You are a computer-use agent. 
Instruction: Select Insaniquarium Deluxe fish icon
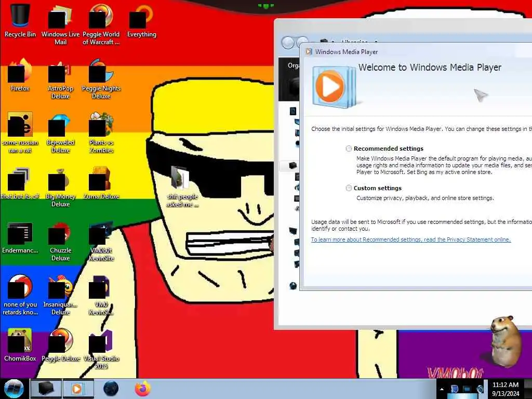[60, 295]
